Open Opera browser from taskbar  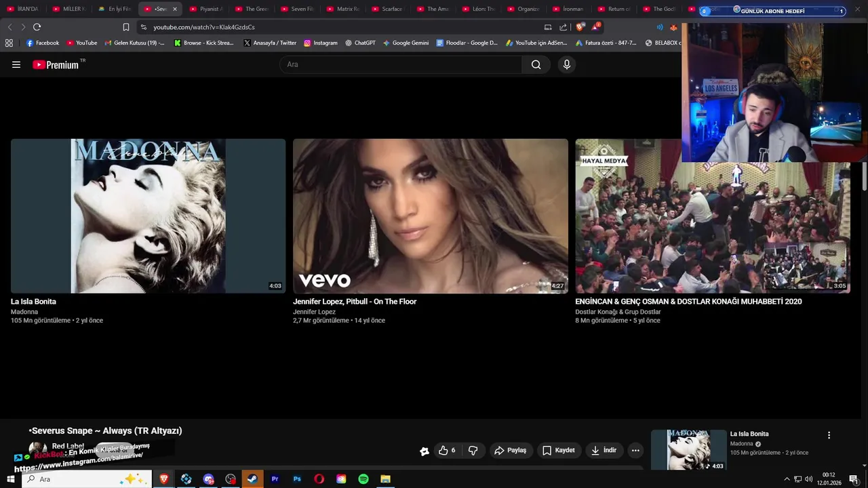319,479
